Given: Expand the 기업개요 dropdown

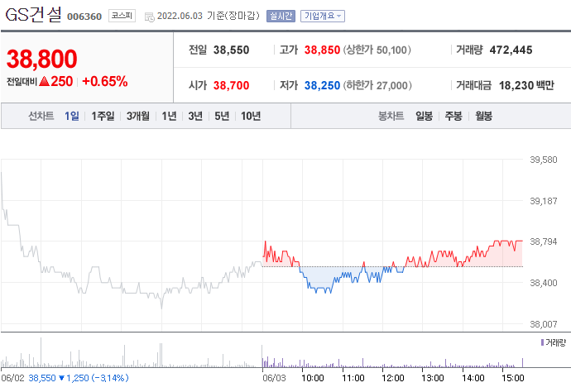Looking at the screenshot, I should pos(323,16).
